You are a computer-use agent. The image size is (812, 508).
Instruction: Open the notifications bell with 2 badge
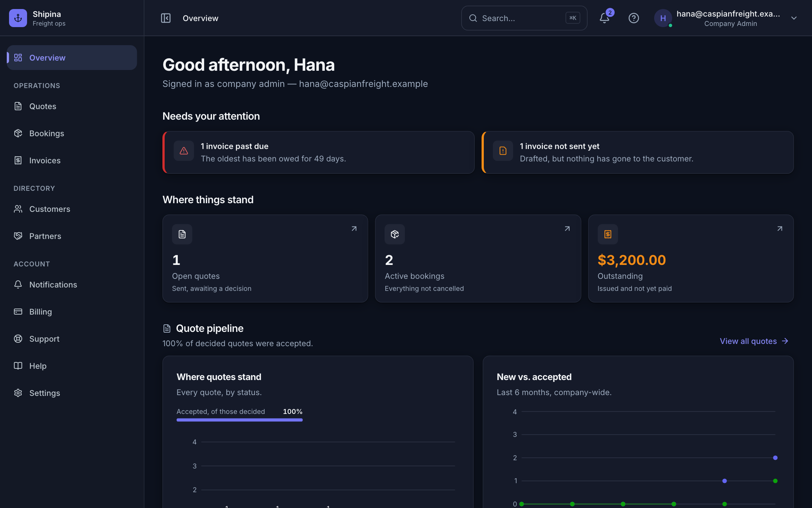604,18
